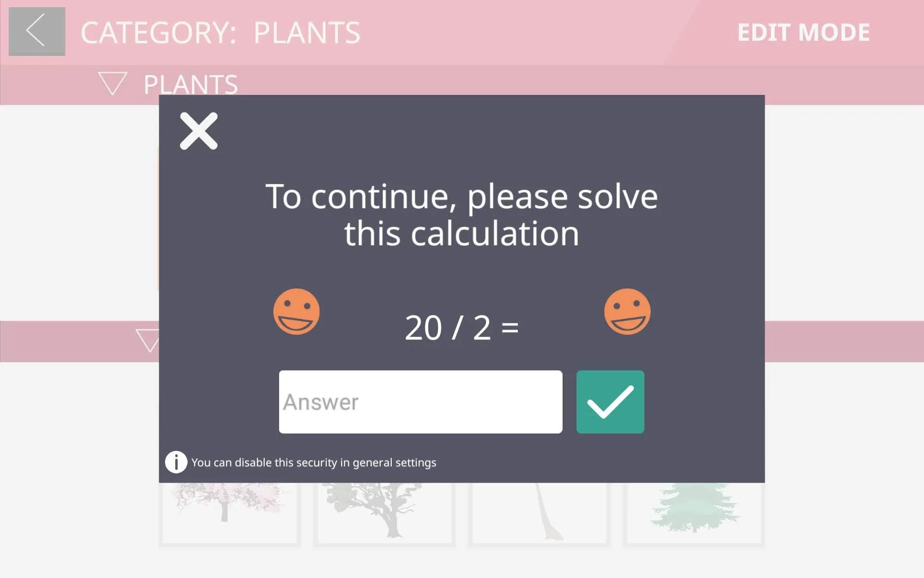The width and height of the screenshot is (924, 578).
Task: Click the right smiley face icon
Action: pyautogui.click(x=627, y=312)
